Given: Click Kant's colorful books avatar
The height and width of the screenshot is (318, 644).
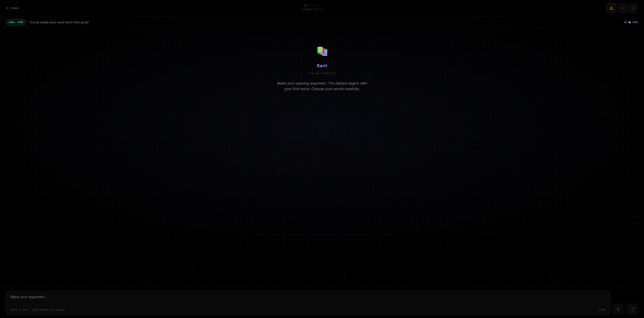Looking at the screenshot, I should 322,51.
